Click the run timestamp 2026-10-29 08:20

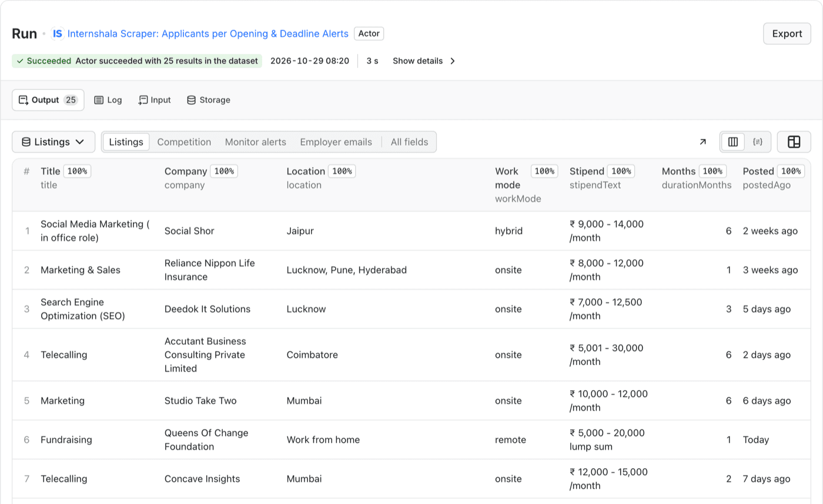coord(310,61)
